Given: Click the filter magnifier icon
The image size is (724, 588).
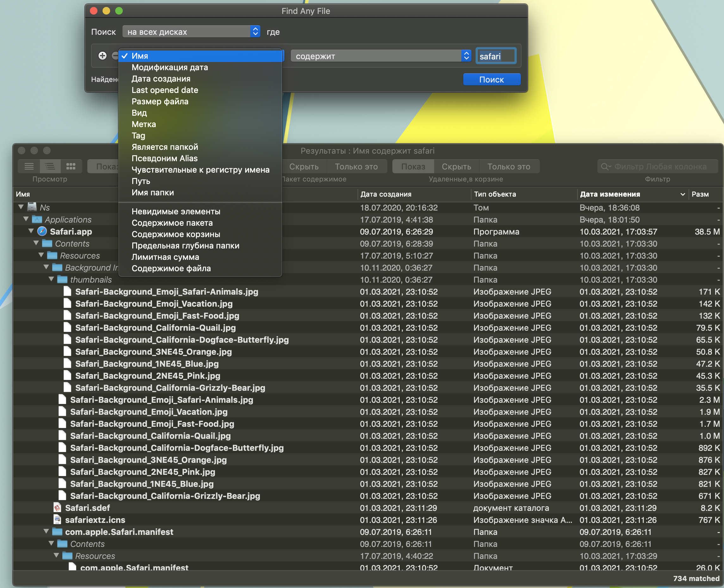Looking at the screenshot, I should (605, 167).
